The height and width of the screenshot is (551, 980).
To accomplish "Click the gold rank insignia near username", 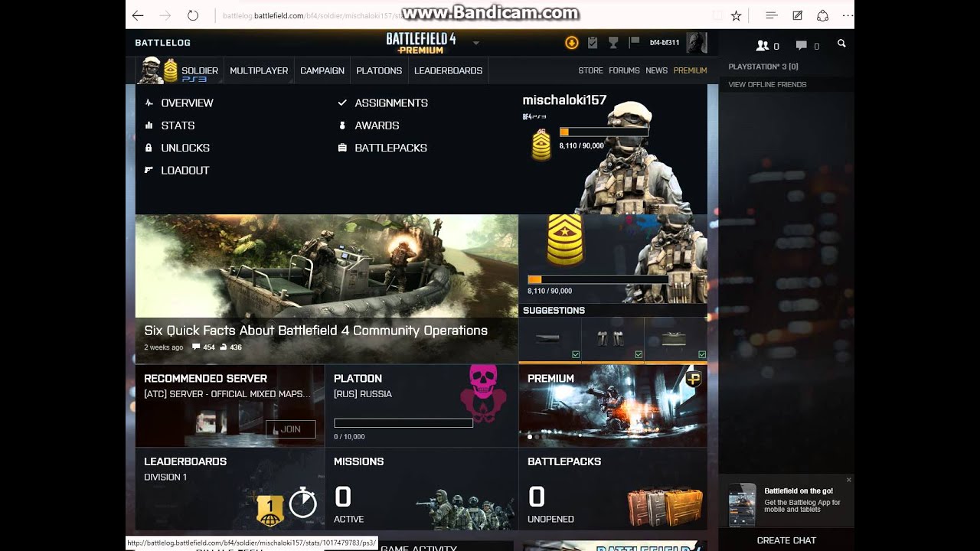I will [x=541, y=145].
